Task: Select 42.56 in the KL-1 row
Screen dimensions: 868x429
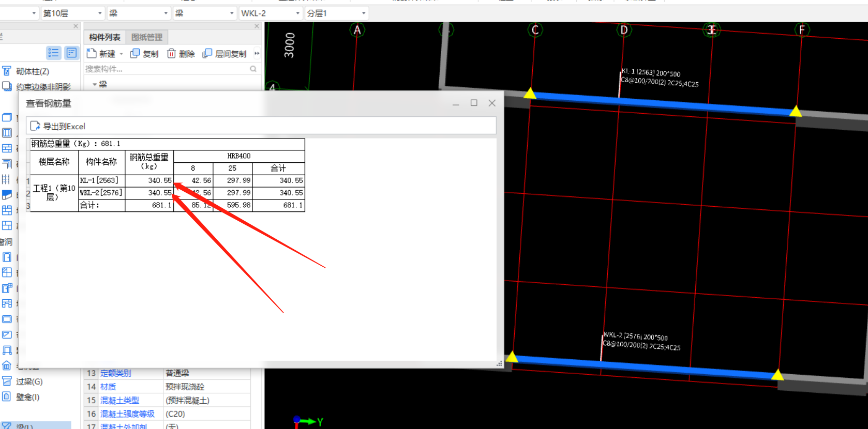Action: (x=193, y=180)
